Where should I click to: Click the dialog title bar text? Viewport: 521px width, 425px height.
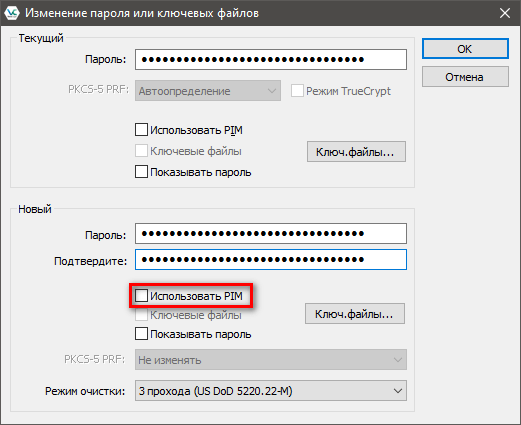pos(142,13)
